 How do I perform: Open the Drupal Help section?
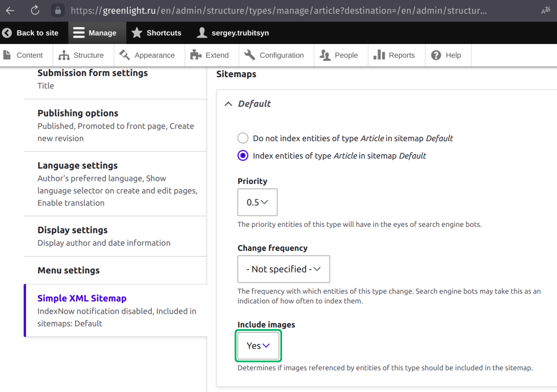click(448, 55)
